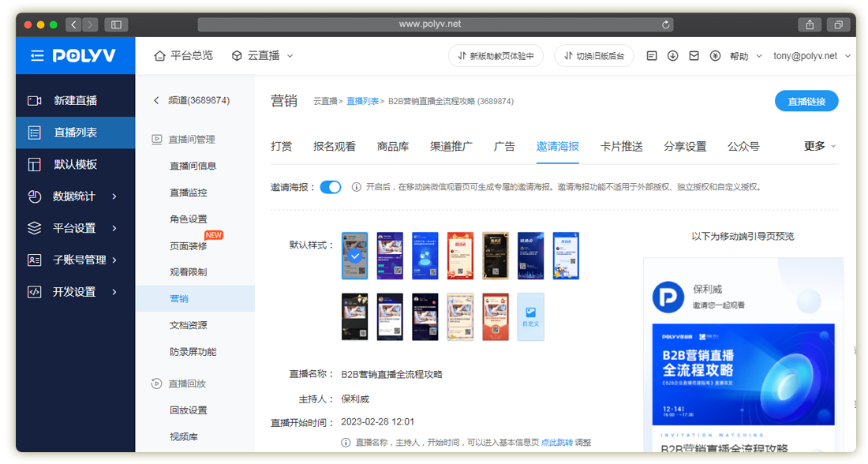This screenshot has width=868, height=464.
Task: Click the info icon beside invitation poster toggle
Action: point(356,187)
